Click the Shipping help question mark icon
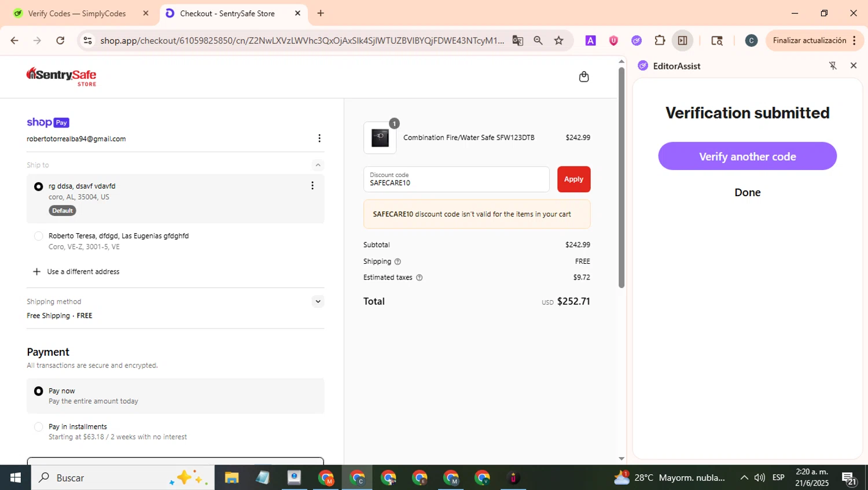 tap(398, 261)
